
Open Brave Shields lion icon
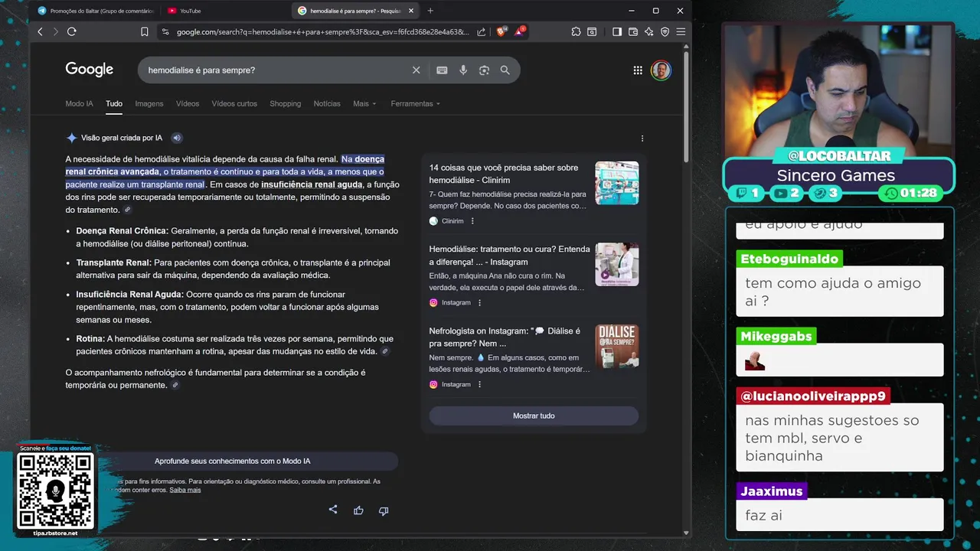click(502, 31)
